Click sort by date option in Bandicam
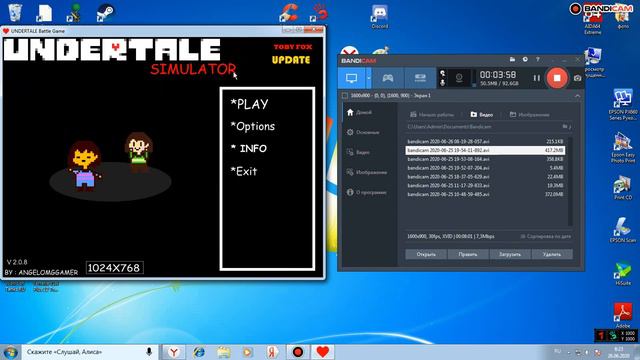The image size is (640, 360). (546, 236)
